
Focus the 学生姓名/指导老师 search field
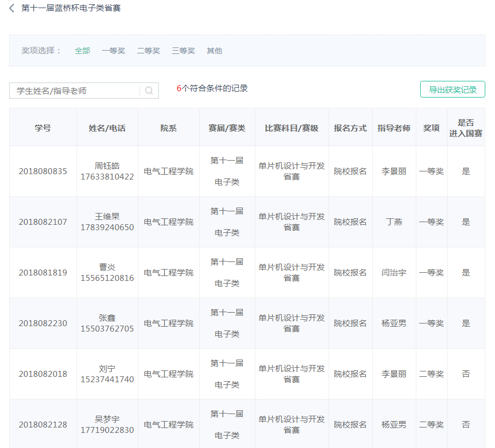(75, 91)
